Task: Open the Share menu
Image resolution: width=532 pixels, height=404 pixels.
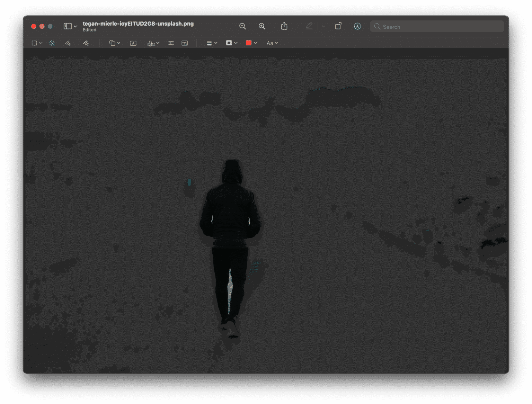Action: [x=284, y=26]
